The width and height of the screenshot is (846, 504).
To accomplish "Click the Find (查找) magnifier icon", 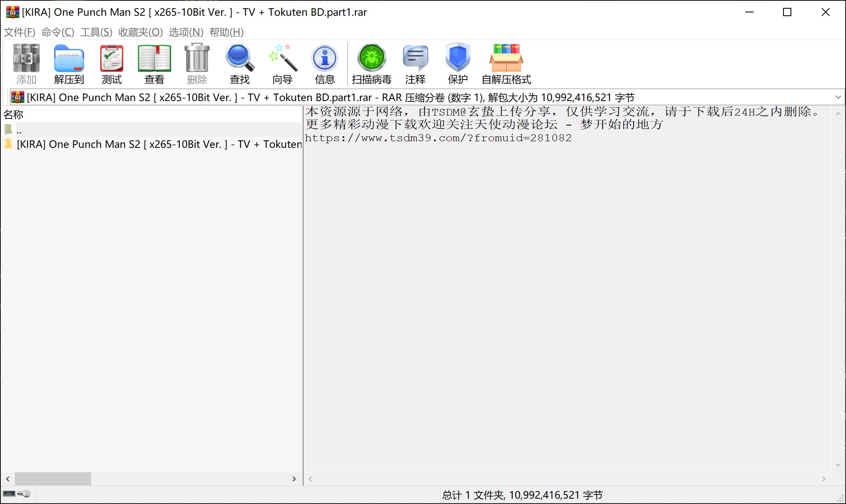I will [239, 63].
